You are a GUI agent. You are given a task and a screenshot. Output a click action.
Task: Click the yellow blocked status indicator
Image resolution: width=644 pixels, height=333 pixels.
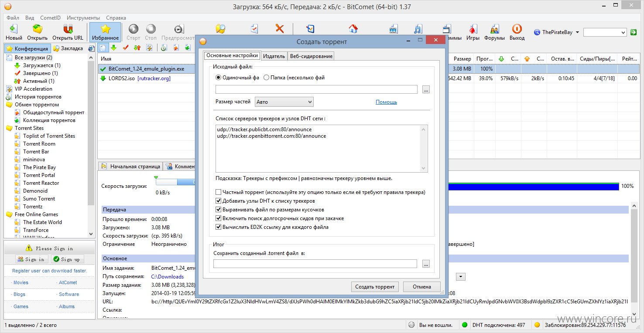pyautogui.click(x=537, y=325)
